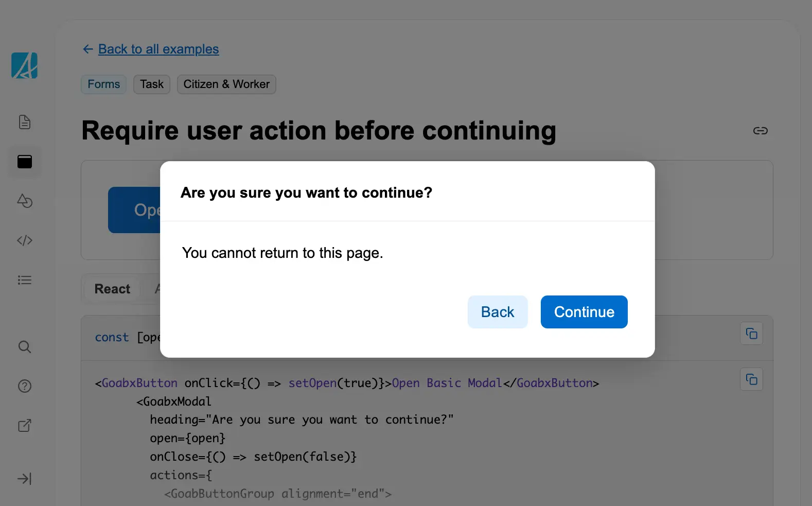Viewport: 812px width, 506px height.
Task: Open the help question mark icon
Action: point(25,386)
